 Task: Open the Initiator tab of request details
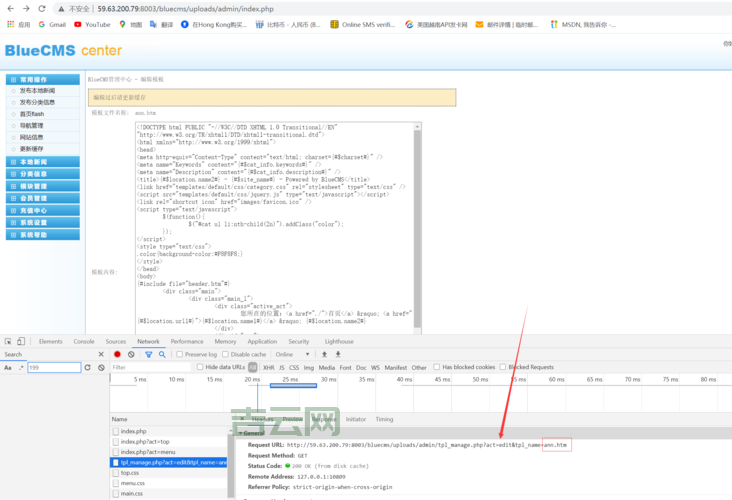coord(355,419)
